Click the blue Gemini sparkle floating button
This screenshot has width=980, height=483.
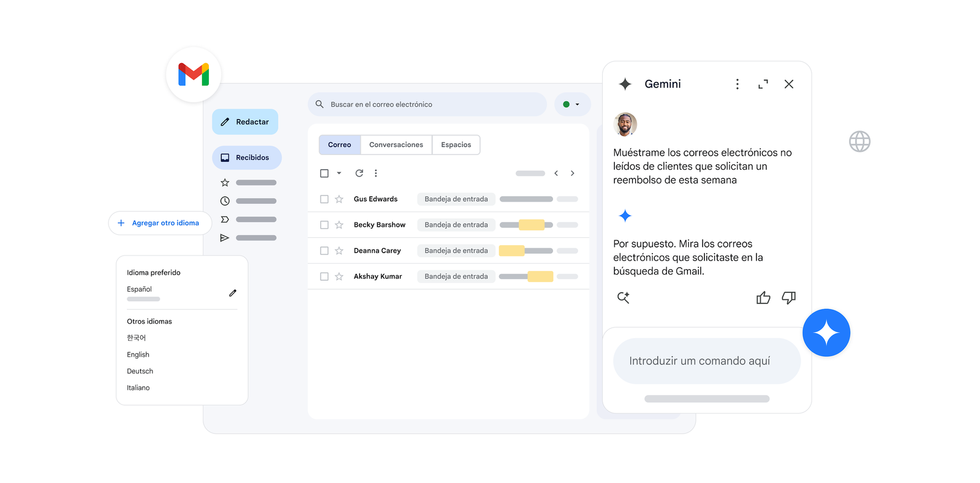click(826, 333)
